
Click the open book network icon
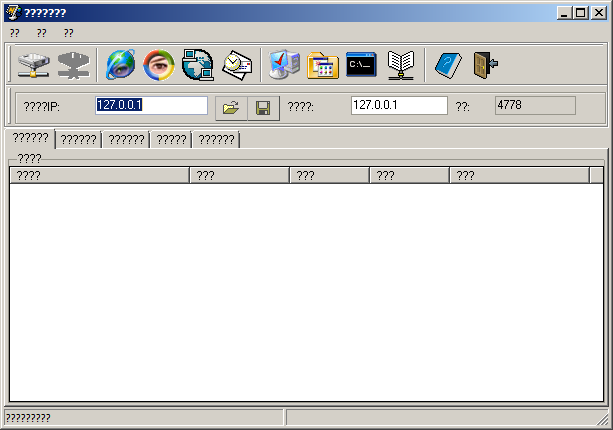[400, 65]
